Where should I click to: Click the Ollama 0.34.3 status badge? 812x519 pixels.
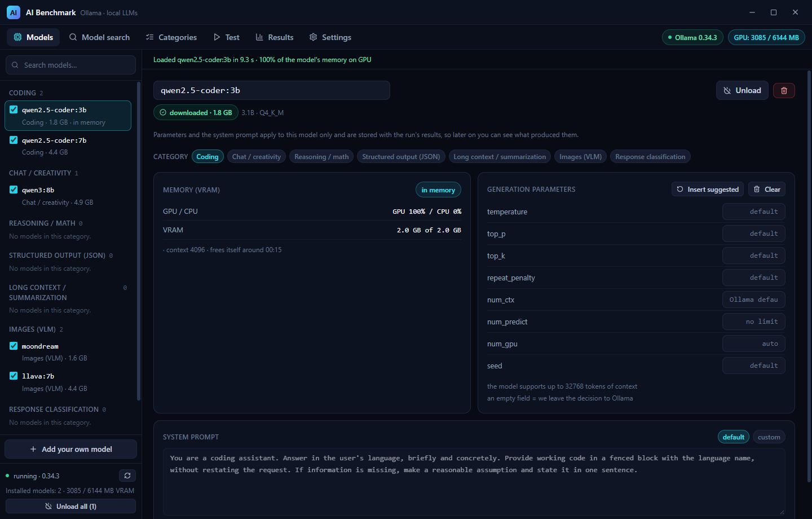pyautogui.click(x=692, y=38)
